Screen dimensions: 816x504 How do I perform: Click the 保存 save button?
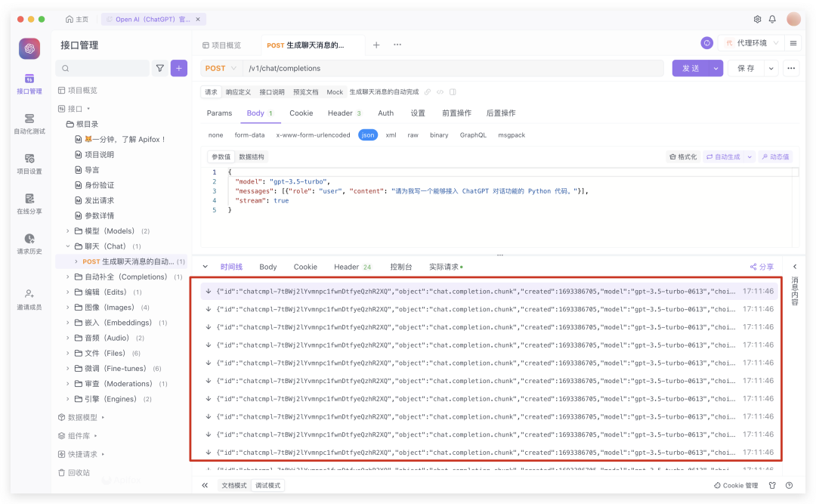click(745, 68)
